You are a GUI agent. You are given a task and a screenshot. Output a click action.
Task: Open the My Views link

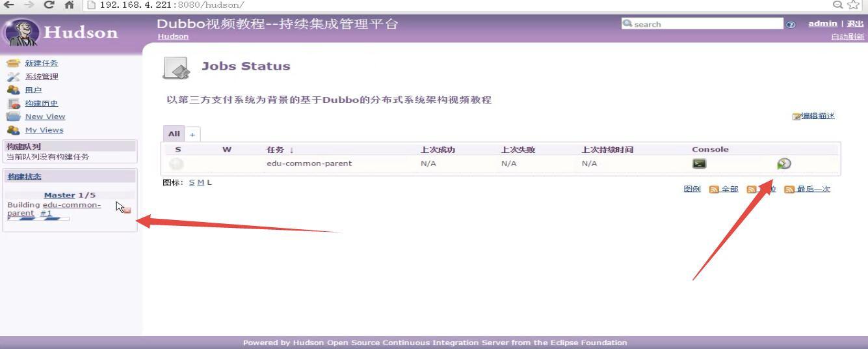click(44, 130)
